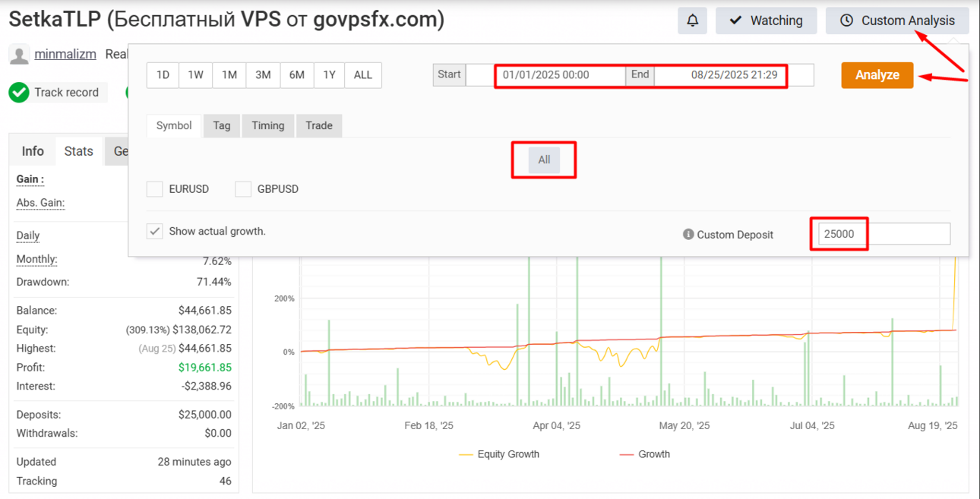Select the 6M time range
This screenshot has height=499, width=980.
pos(296,75)
